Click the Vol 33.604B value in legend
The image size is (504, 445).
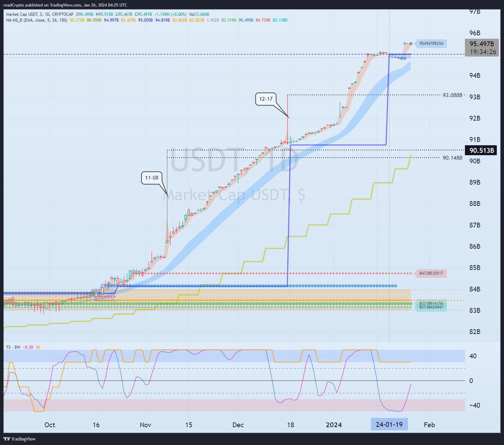click(199, 14)
